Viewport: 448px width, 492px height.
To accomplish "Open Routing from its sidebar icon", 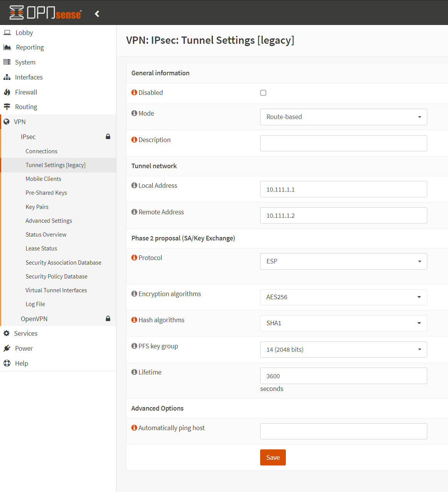I will 7,106.
